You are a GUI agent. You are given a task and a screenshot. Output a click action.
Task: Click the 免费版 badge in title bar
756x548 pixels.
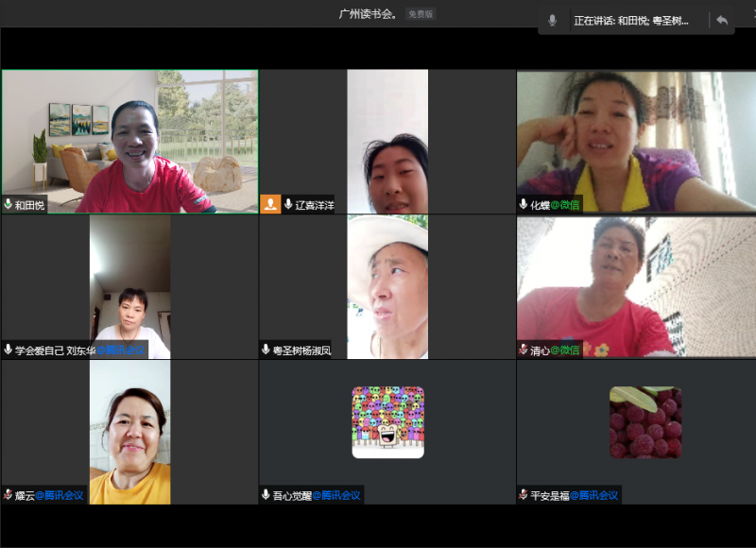click(421, 14)
